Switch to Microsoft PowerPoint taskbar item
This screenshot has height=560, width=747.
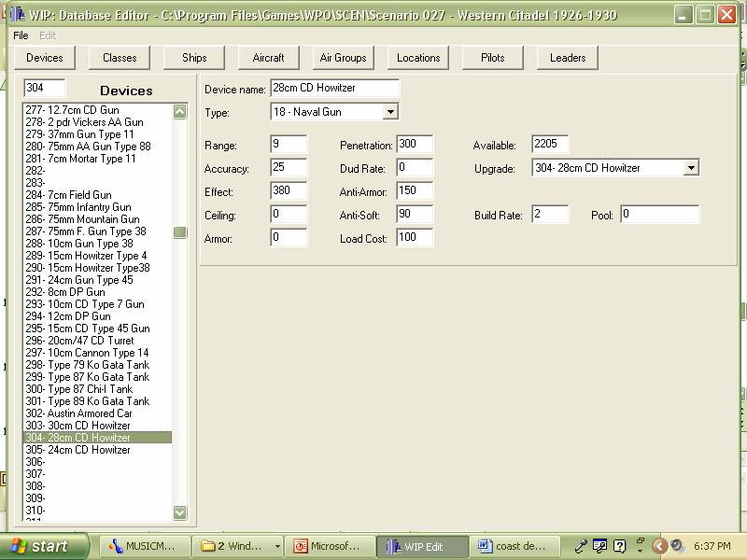331,546
